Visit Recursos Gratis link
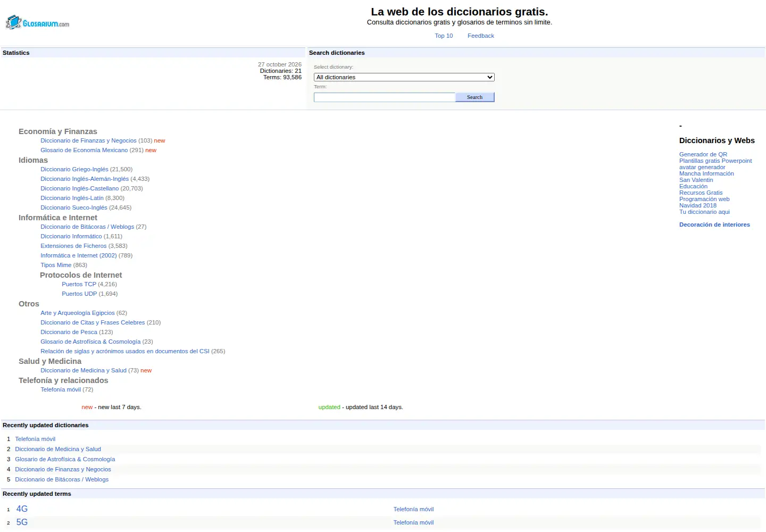This screenshot has height=532, width=766. [x=701, y=193]
